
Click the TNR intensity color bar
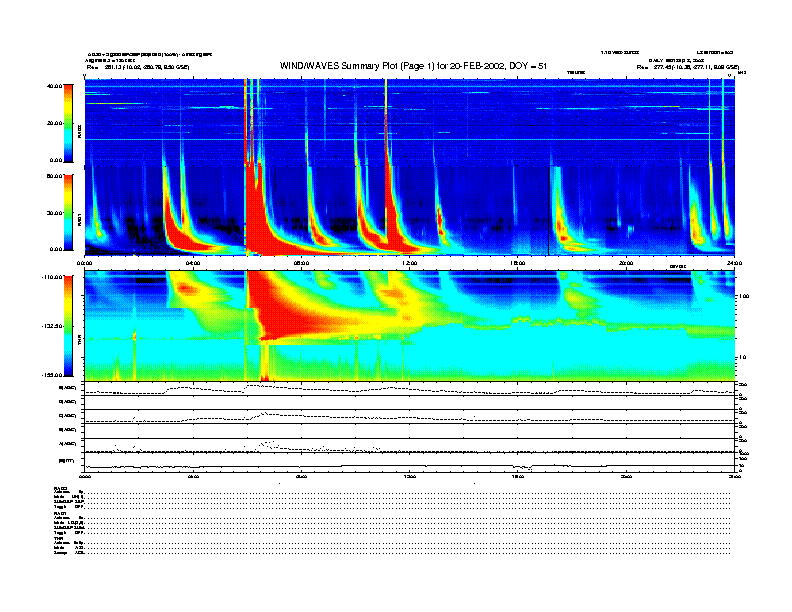pos(68,326)
